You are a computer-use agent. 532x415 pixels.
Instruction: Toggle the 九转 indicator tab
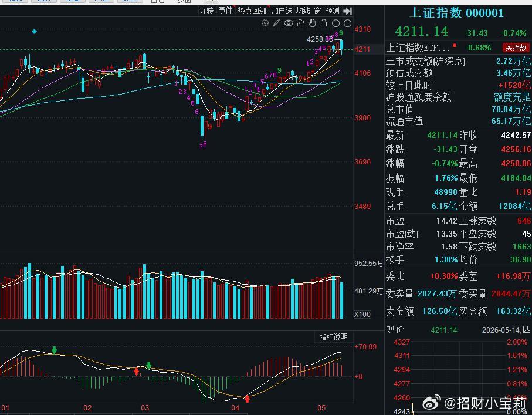pos(206,11)
